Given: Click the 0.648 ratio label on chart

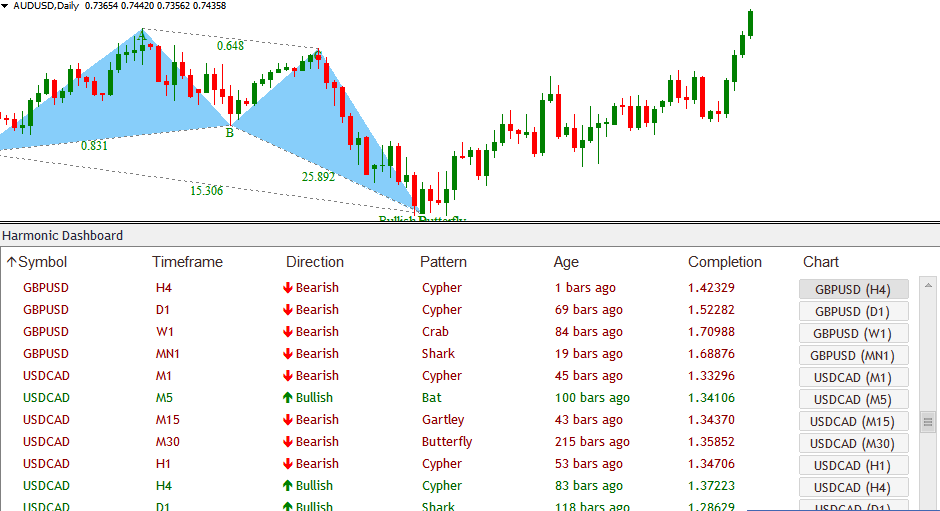Looking at the screenshot, I should (x=230, y=46).
